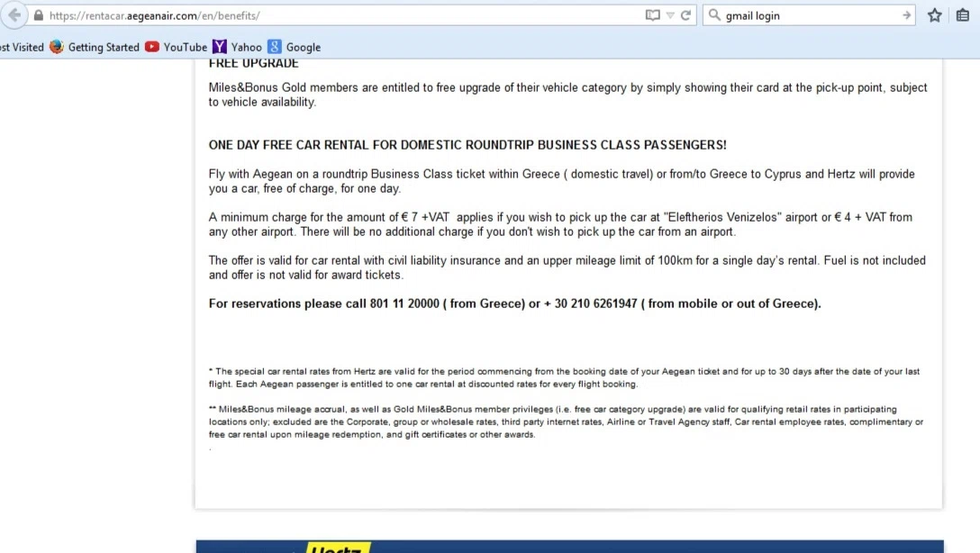Open the Most Visited bookmarks folder

[x=22, y=47]
